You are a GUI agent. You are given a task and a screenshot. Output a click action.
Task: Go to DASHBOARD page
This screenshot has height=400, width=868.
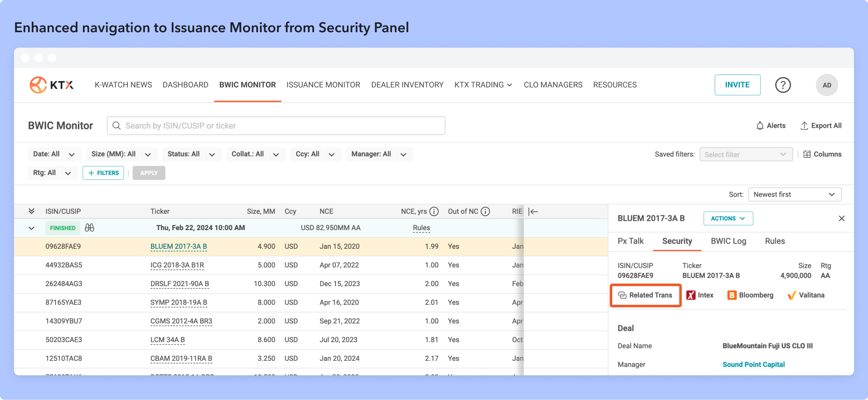click(185, 85)
